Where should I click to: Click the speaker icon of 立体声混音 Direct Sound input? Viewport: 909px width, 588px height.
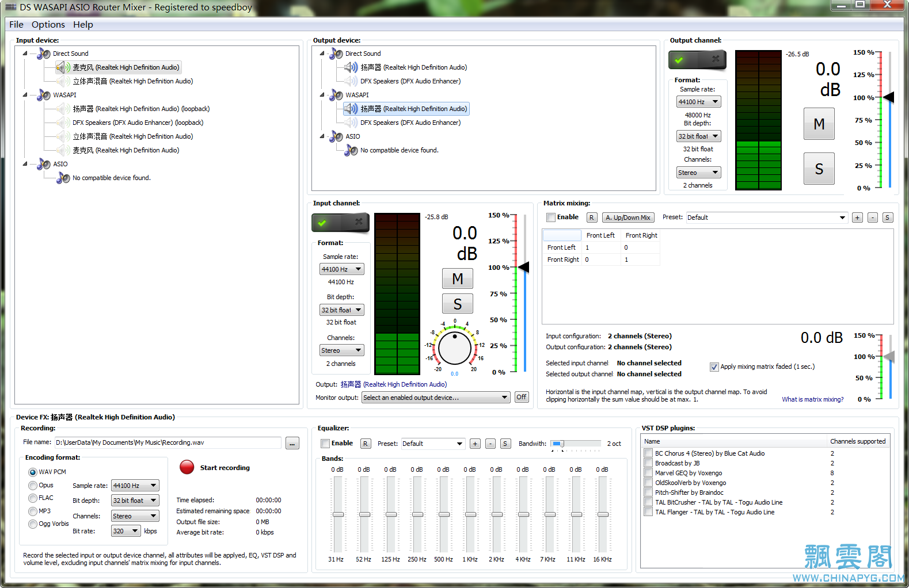(x=63, y=81)
